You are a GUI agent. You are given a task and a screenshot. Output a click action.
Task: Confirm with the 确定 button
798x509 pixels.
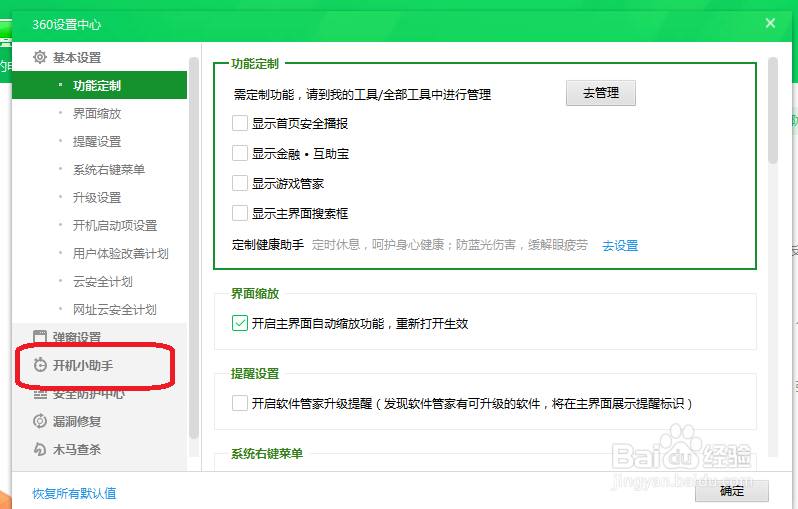tap(732, 491)
